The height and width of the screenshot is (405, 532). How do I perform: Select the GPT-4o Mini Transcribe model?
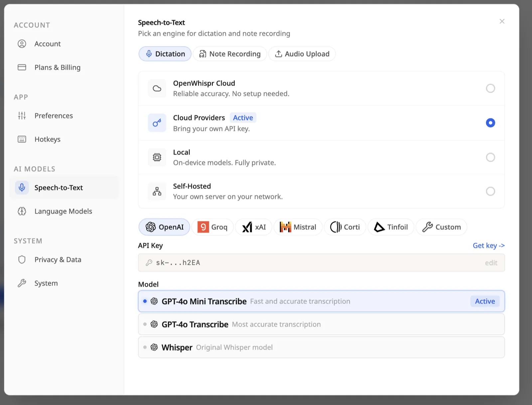point(322,302)
